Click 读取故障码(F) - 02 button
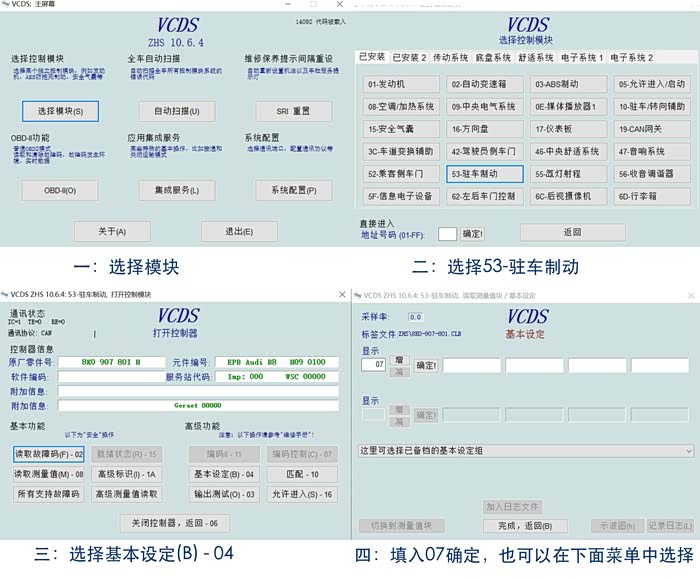This screenshot has width=700, height=579. [49, 454]
